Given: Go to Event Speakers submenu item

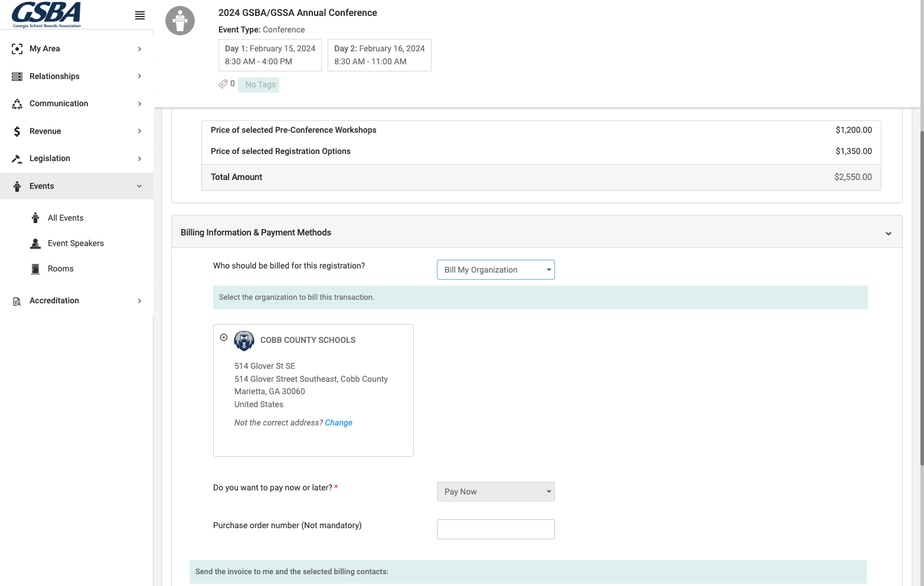Looking at the screenshot, I should click(x=76, y=243).
